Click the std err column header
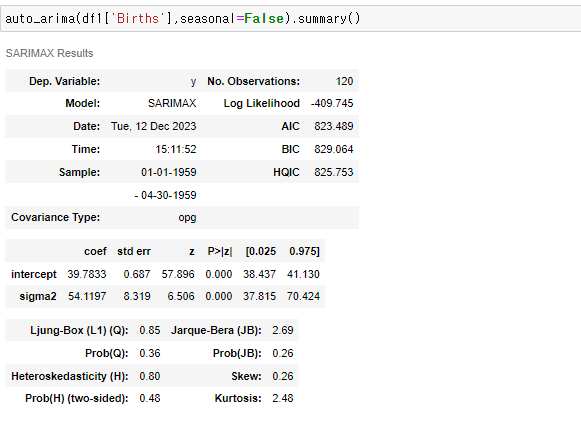 (134, 251)
